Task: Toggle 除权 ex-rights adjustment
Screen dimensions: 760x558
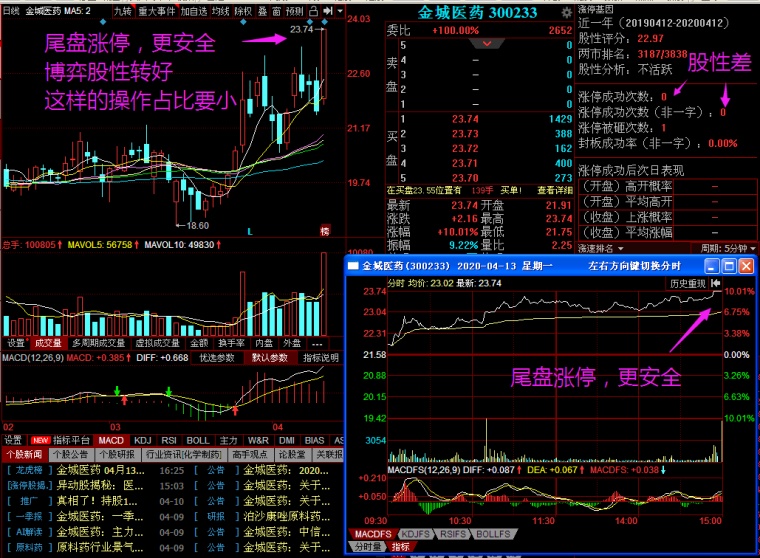Action: (x=244, y=11)
